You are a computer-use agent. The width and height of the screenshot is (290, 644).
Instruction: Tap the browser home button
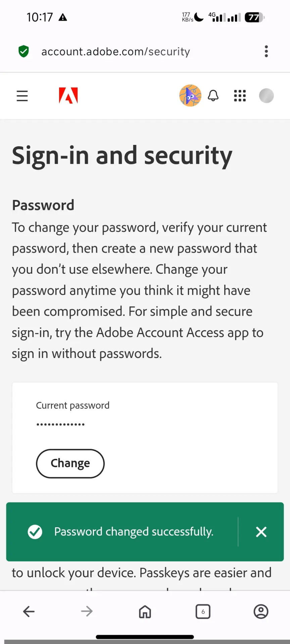pos(145,611)
